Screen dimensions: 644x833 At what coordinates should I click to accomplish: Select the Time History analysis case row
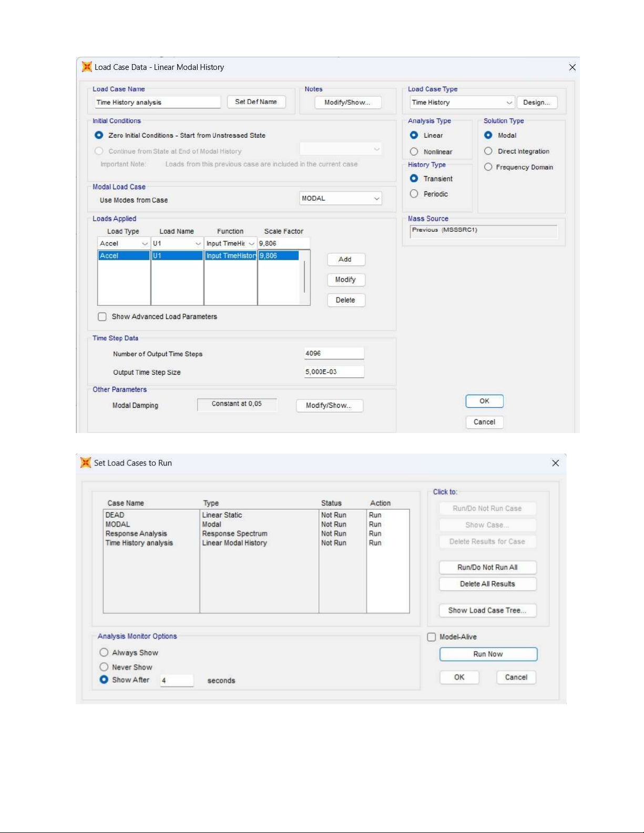point(139,543)
